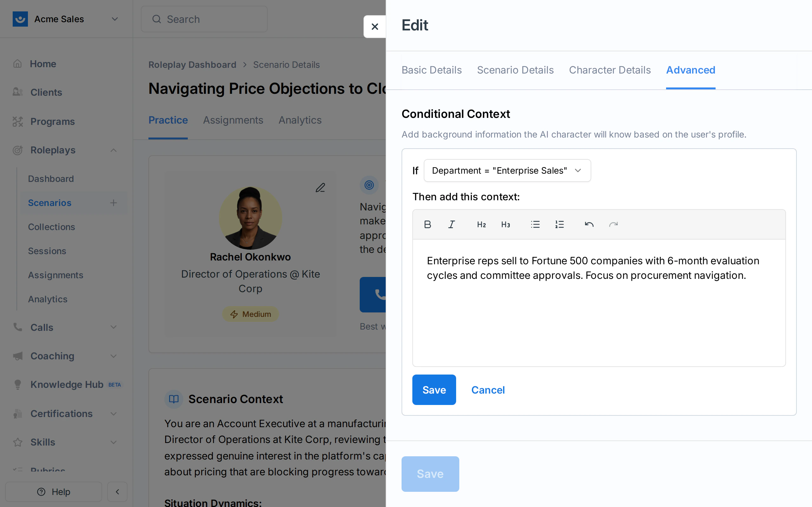
Task: Apply Heading 2 style to context text
Action: (481, 224)
